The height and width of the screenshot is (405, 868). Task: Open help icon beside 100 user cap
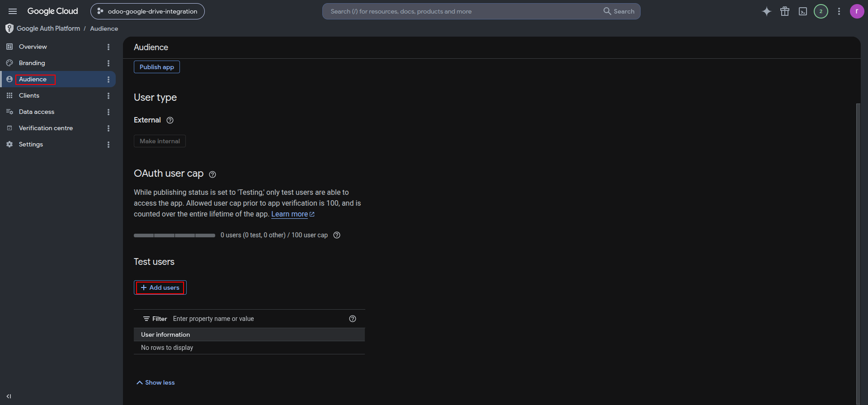coord(337,235)
